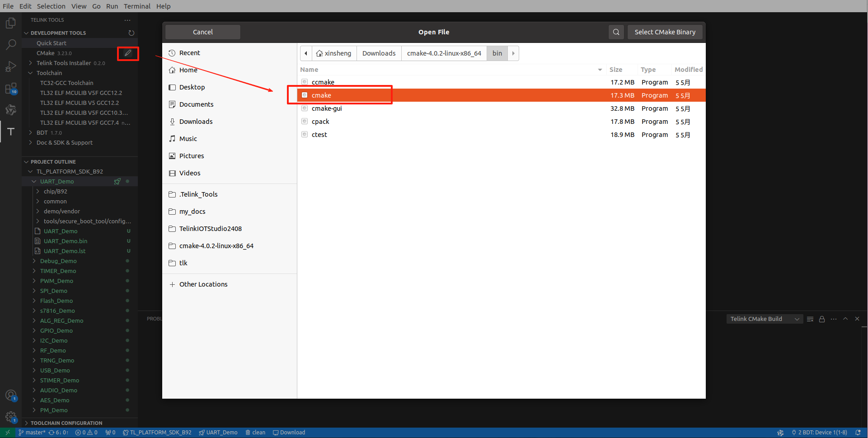
Task: Lock the output panel scroll
Action: 822,319
